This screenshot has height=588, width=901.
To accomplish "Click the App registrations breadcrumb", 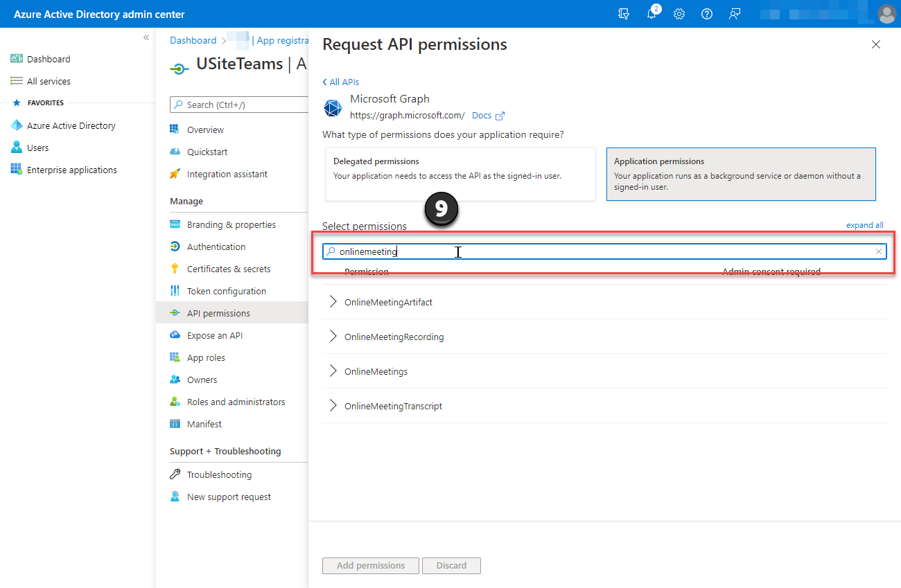I will pyautogui.click(x=282, y=40).
